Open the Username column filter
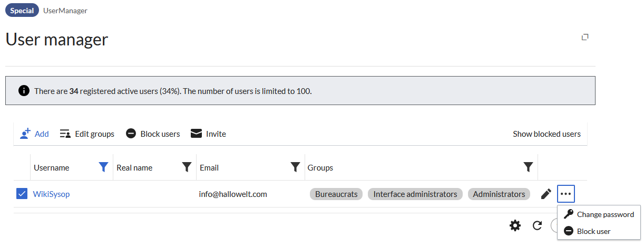The image size is (644, 245). [x=104, y=167]
